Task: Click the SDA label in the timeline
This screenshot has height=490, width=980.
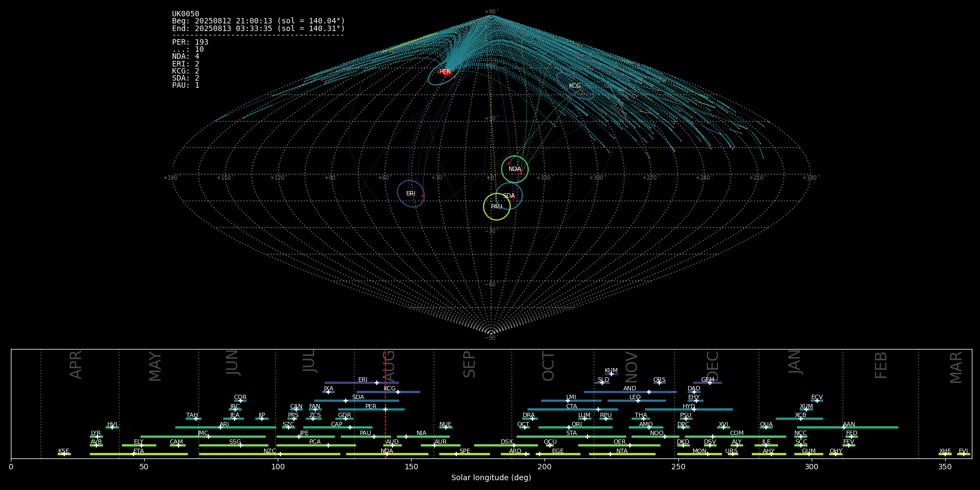Action: pyautogui.click(x=358, y=397)
